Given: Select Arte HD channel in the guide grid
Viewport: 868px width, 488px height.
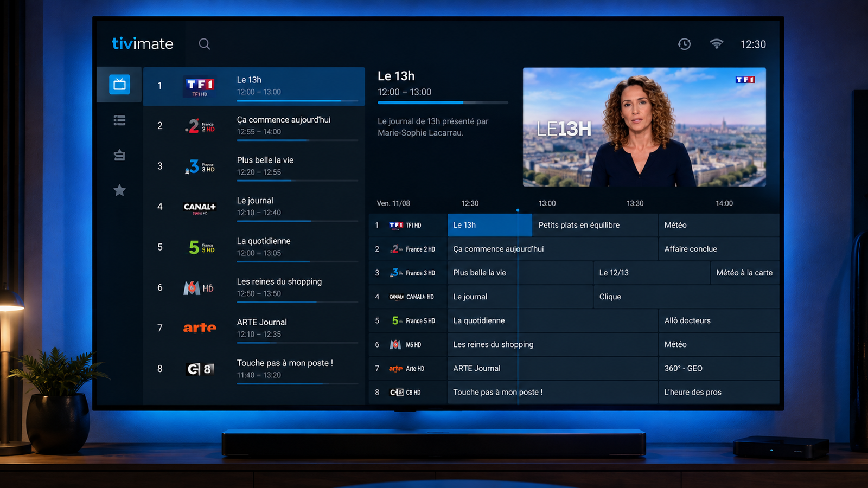Looking at the screenshot, I should tap(408, 368).
